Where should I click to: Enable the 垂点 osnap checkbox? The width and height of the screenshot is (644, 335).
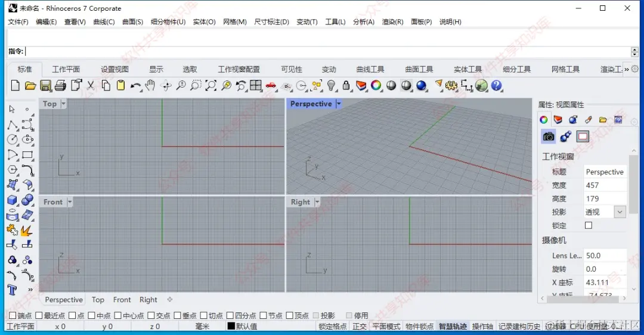point(178,315)
